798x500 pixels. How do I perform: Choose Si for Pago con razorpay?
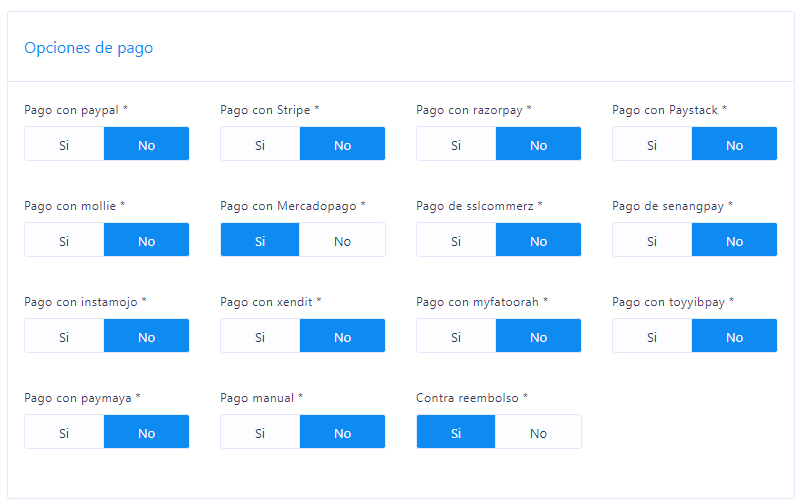456,144
